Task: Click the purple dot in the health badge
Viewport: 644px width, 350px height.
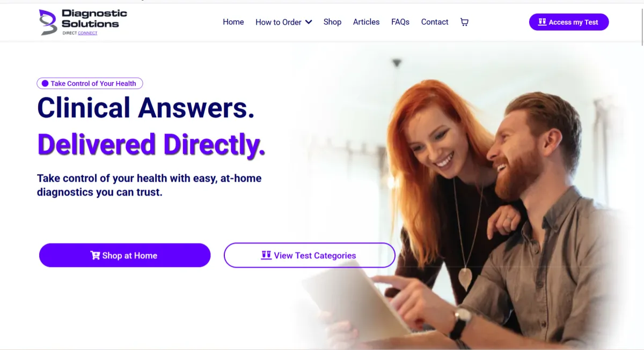Action: coord(45,84)
